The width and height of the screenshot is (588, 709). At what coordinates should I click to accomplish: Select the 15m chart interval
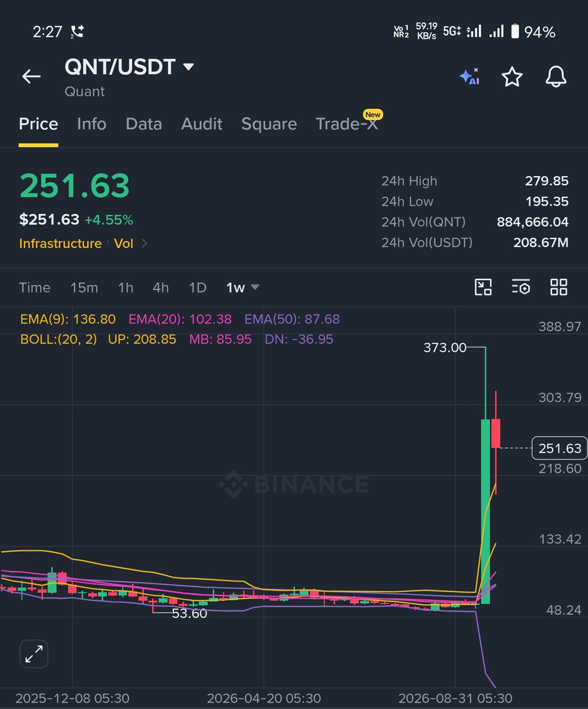point(84,288)
